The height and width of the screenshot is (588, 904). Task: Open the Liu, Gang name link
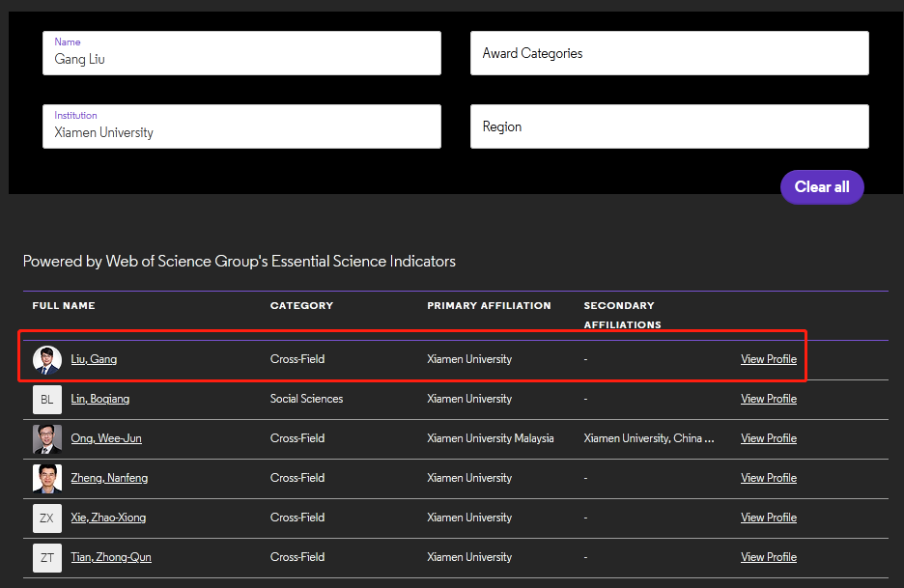pyautogui.click(x=94, y=359)
